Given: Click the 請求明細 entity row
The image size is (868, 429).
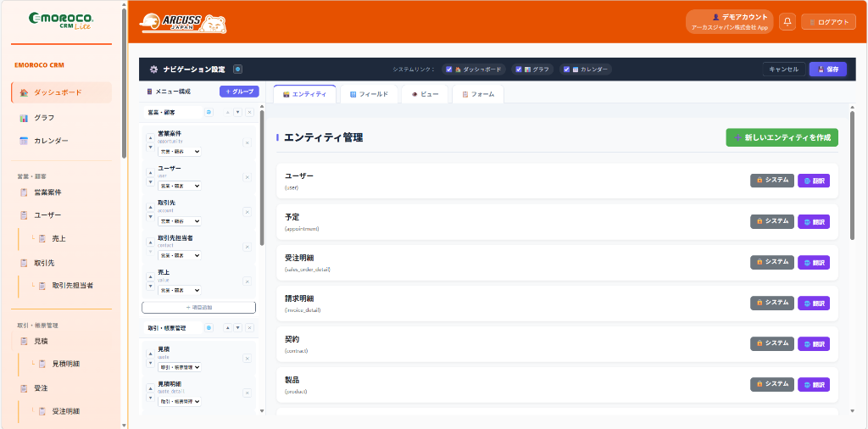Looking at the screenshot, I should [557, 304].
